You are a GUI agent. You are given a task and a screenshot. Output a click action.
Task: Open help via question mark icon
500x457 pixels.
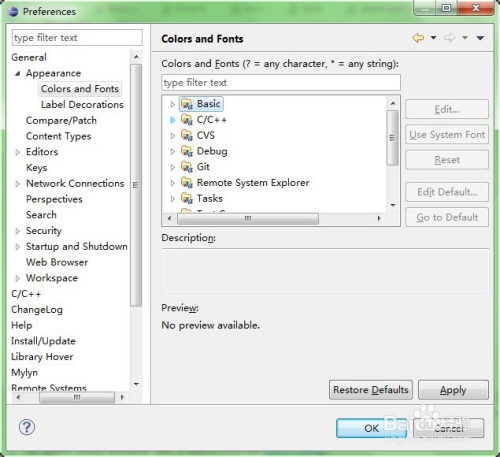[27, 427]
